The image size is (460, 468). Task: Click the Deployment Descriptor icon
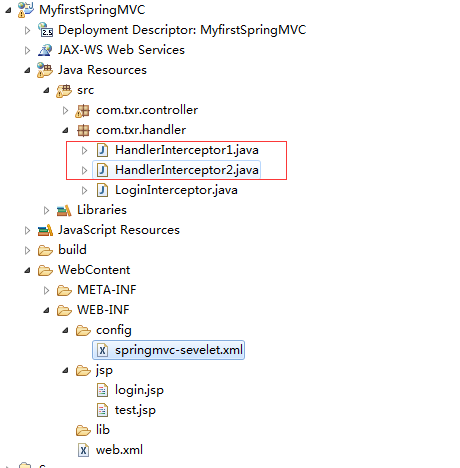click(x=45, y=30)
